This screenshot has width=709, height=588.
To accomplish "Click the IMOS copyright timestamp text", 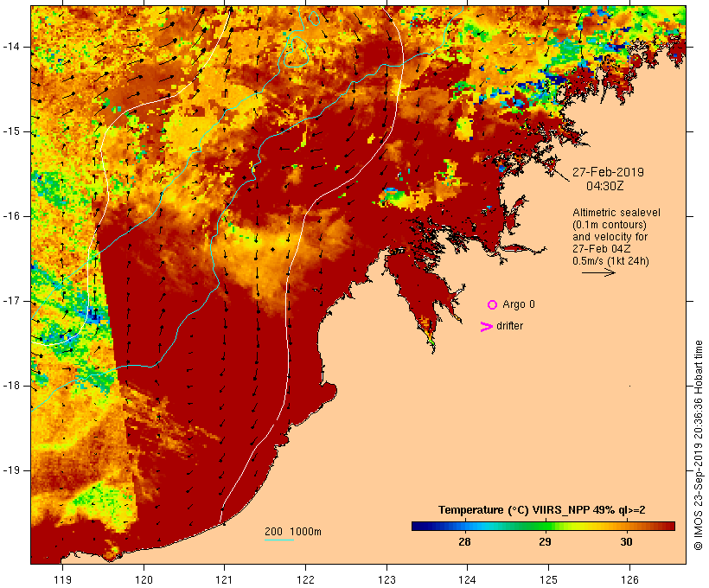I will pyautogui.click(x=698, y=445).
